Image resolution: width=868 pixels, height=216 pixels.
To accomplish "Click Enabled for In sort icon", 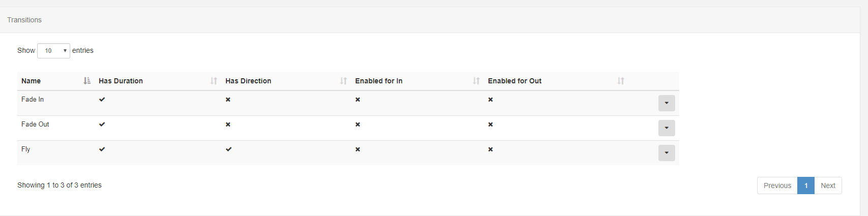I will point(476,81).
